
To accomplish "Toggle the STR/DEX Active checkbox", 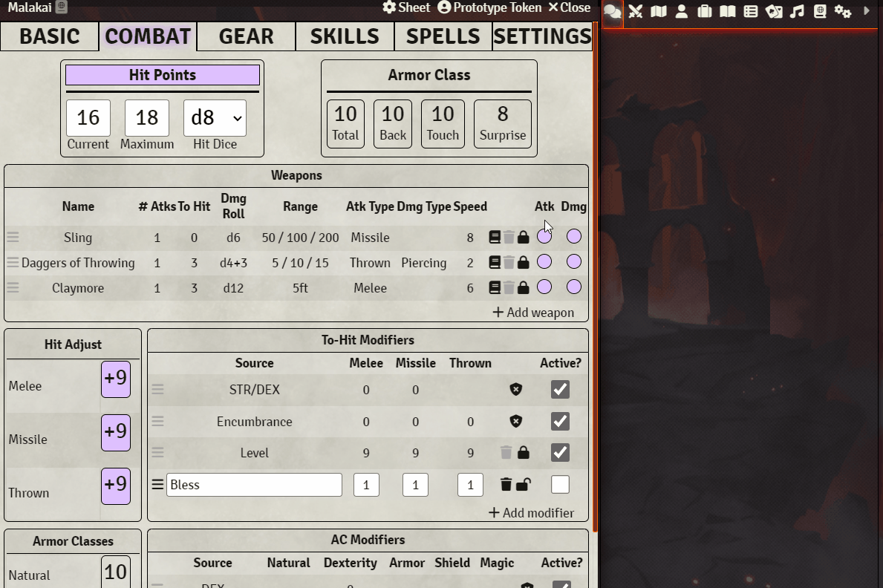I will point(560,389).
